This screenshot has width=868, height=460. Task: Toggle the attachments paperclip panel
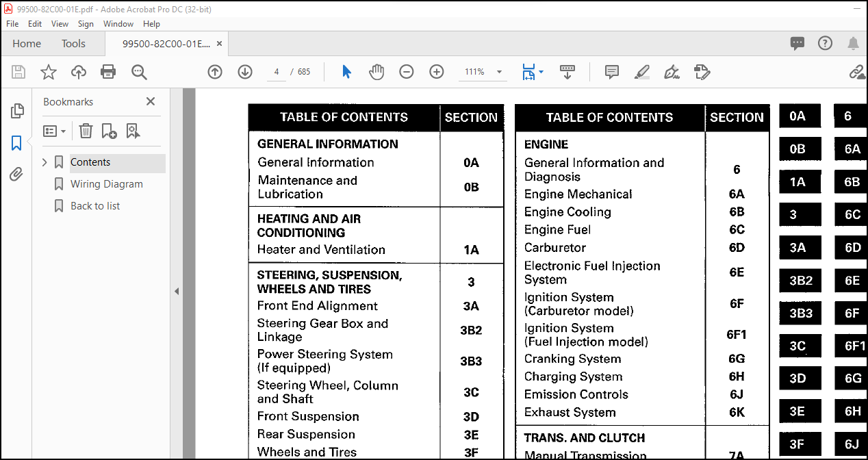click(17, 175)
